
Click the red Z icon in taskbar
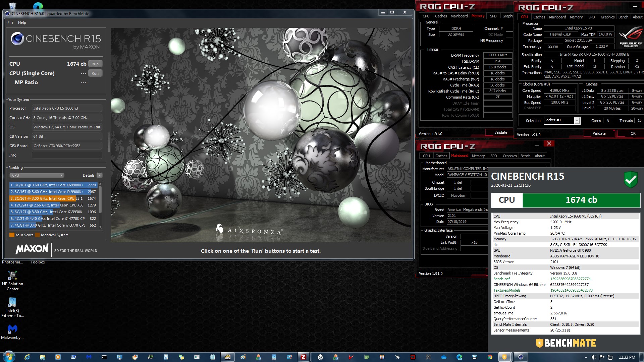[304, 357]
